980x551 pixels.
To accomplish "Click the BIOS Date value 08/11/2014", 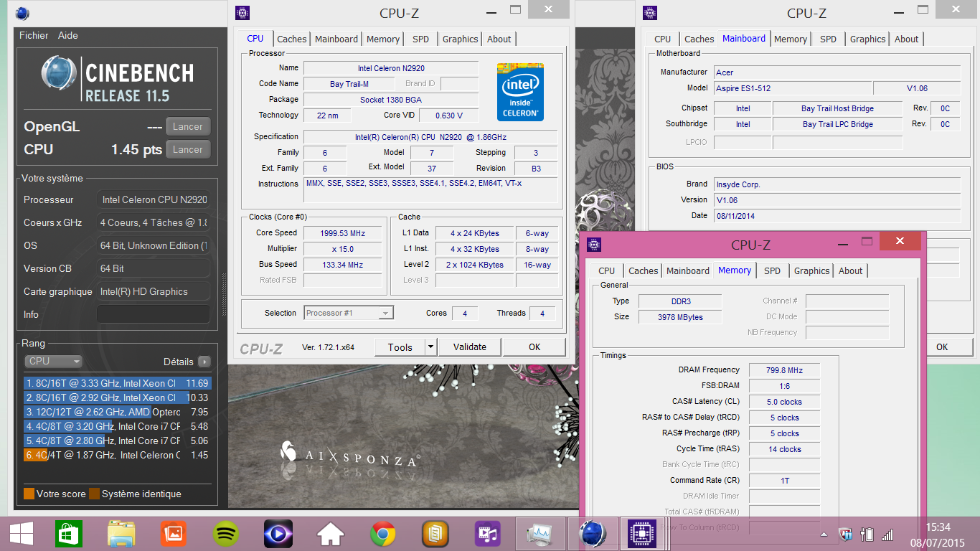I will [837, 216].
